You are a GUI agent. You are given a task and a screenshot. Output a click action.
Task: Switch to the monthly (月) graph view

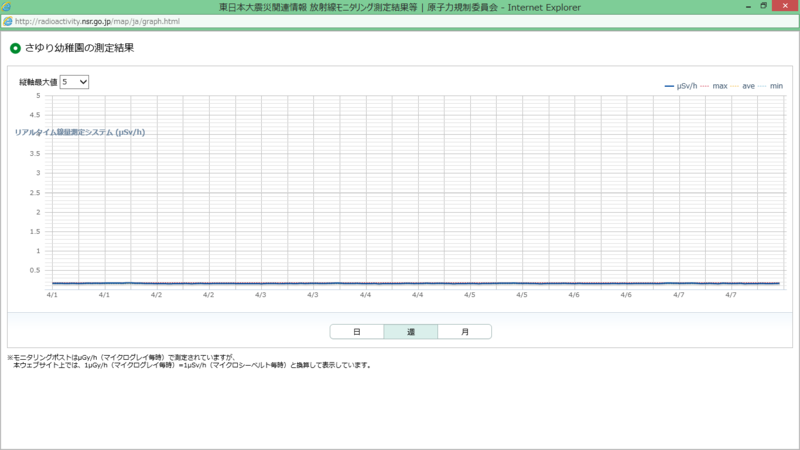[465, 332]
